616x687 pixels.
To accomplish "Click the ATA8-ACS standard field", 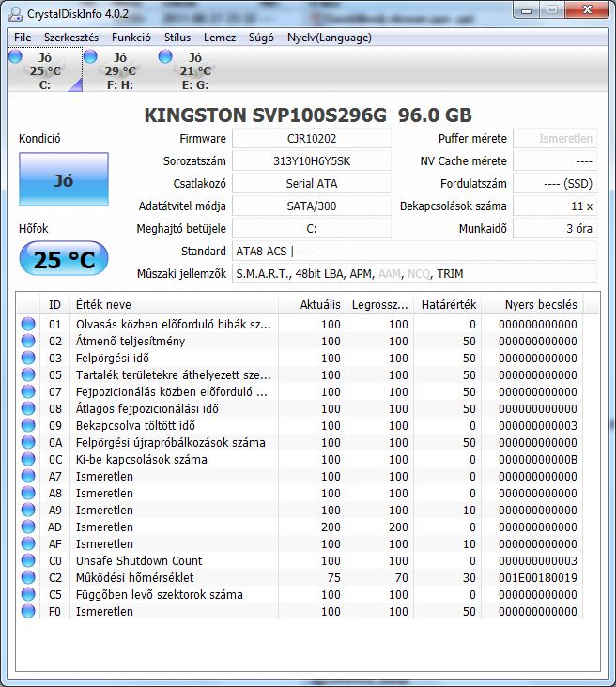I will [x=414, y=251].
